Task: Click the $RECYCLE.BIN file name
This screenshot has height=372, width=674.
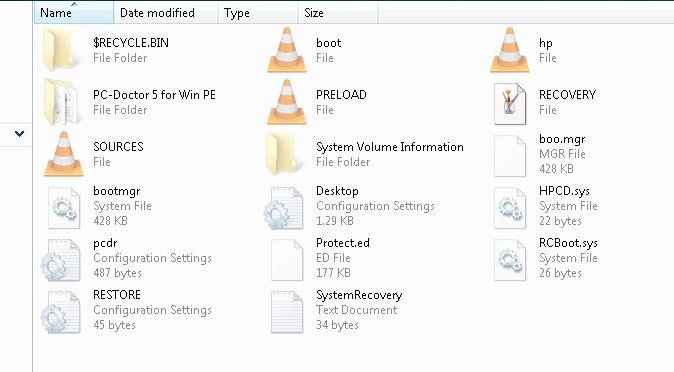Action: click(131, 43)
